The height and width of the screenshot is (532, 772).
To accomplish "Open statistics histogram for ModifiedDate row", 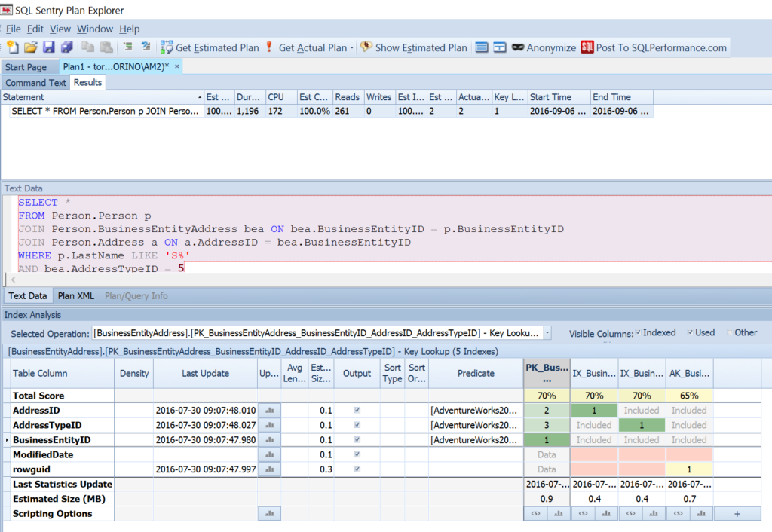I will tap(269, 454).
